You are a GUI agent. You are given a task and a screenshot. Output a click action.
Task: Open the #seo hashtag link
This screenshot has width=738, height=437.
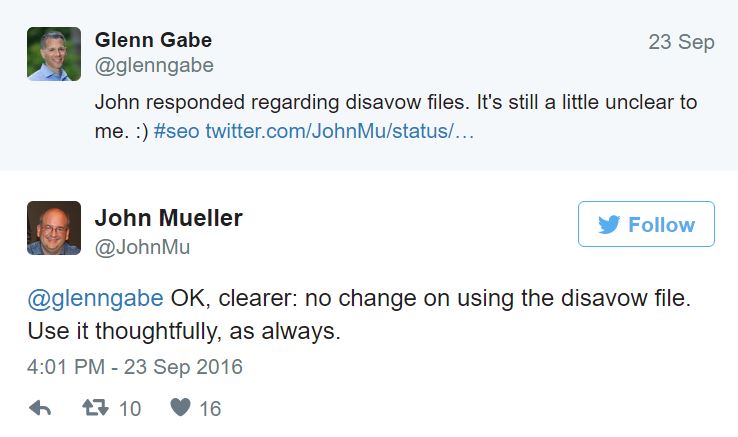tap(176, 131)
